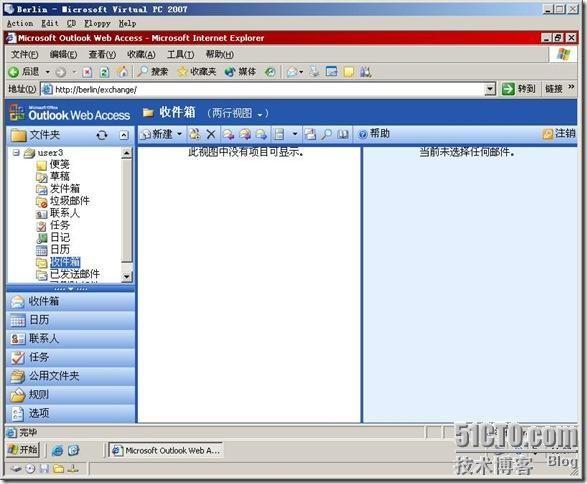
Task: Expand the address bar dropdown
Action: pos(490,89)
